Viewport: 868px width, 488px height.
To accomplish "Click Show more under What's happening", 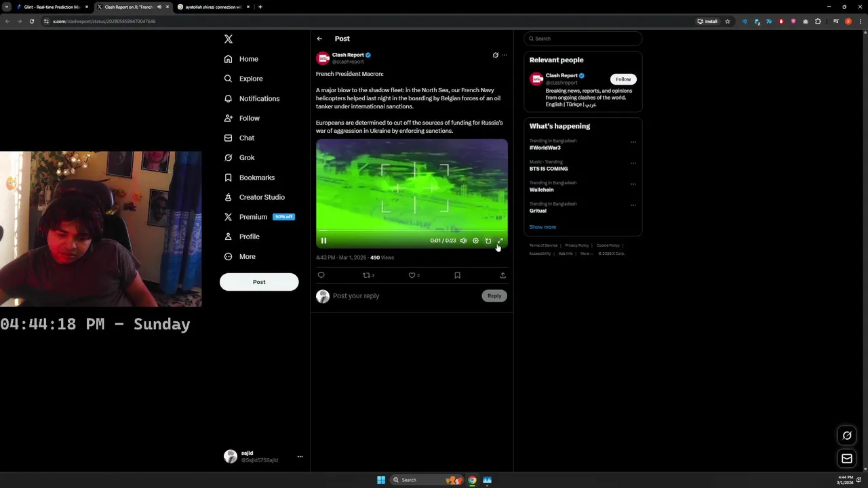I will [542, 227].
